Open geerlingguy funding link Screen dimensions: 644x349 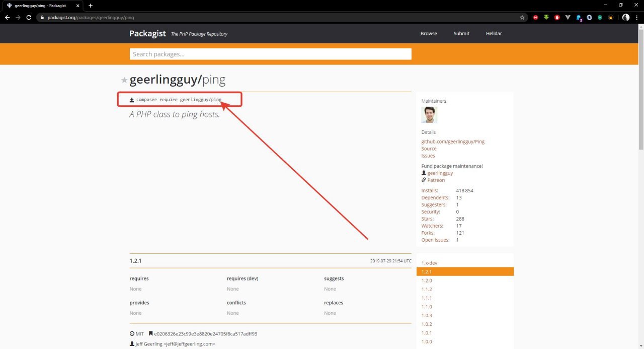point(440,173)
